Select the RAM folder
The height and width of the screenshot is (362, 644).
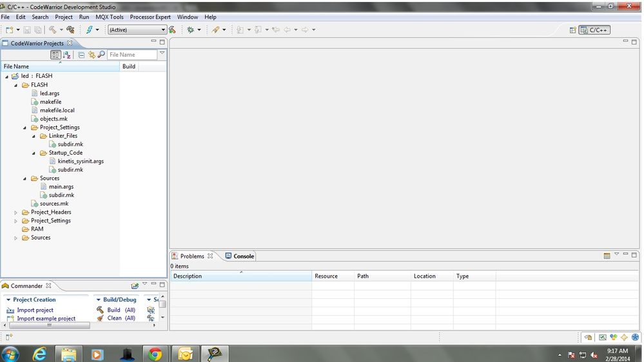pos(37,229)
